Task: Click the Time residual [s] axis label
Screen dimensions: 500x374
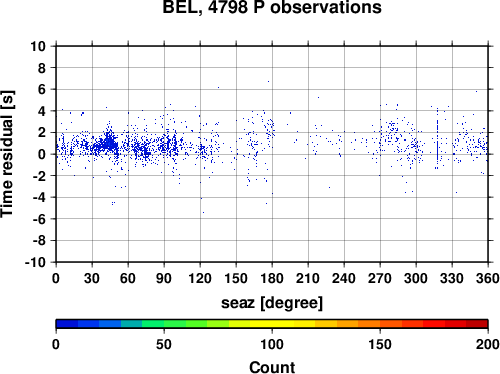Action: tap(7, 154)
